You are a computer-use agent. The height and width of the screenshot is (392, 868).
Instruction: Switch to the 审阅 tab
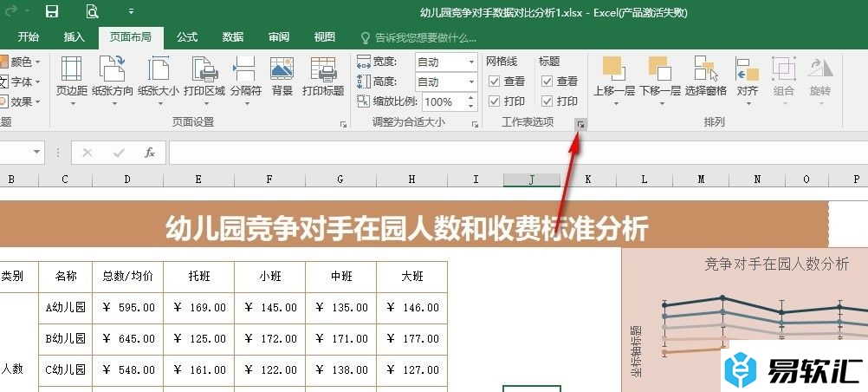pos(279,36)
